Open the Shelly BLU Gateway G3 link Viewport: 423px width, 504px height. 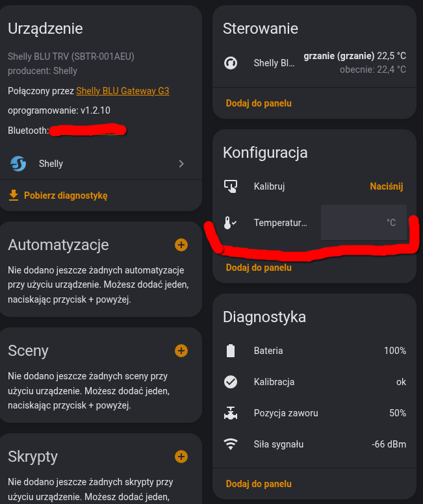coord(123,91)
